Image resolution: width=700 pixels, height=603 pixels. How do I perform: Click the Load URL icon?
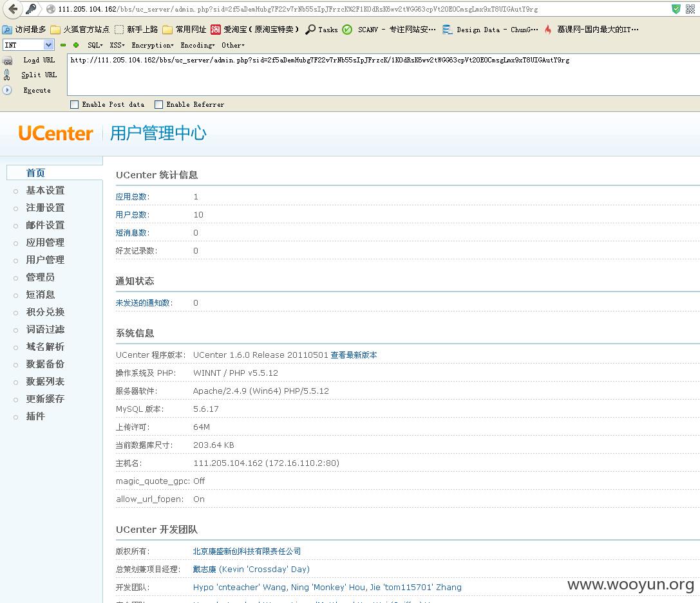click(x=8, y=60)
